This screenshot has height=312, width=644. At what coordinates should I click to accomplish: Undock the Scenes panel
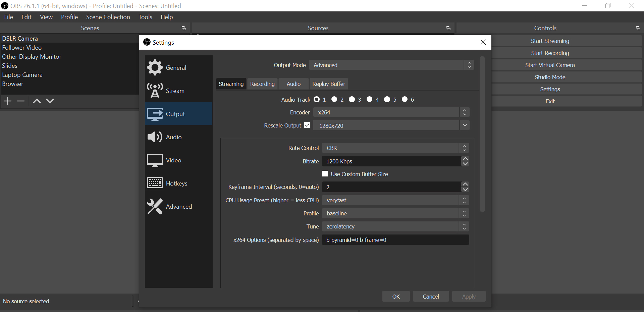(x=184, y=28)
